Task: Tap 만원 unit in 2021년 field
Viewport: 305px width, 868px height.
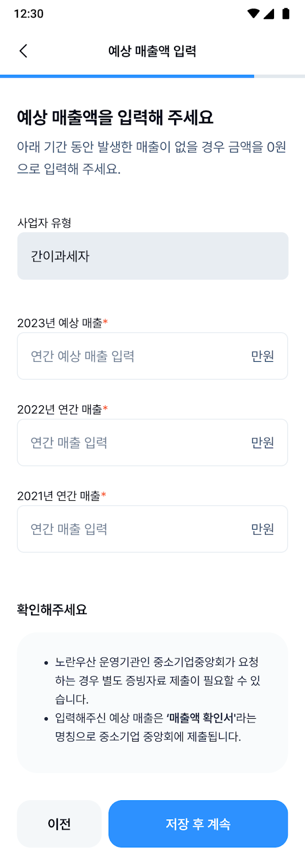Action: (263, 529)
